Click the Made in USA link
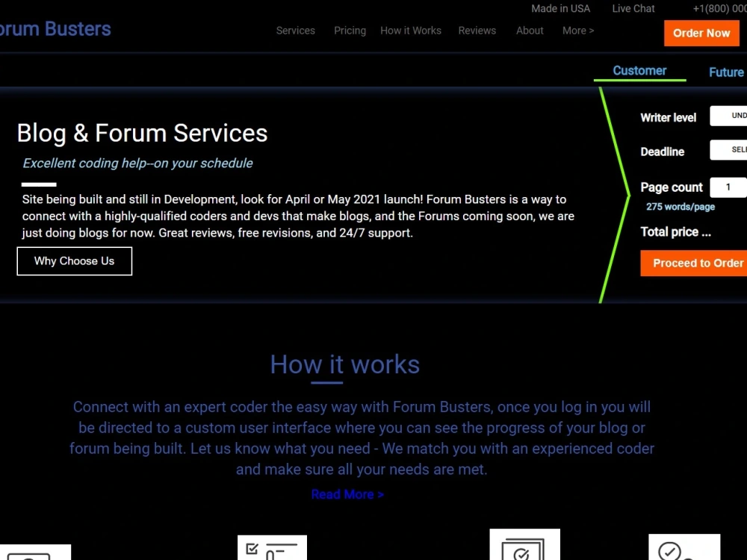 pyautogui.click(x=560, y=8)
